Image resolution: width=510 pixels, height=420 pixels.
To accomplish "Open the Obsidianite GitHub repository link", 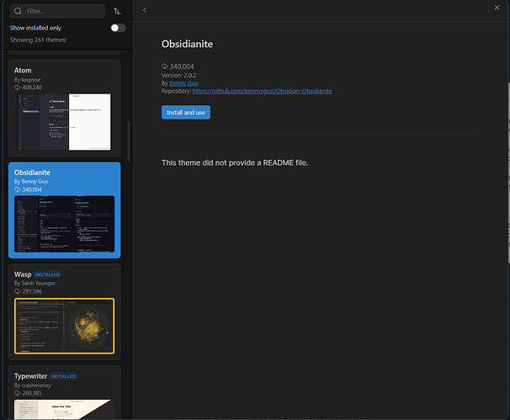I will pos(263,91).
